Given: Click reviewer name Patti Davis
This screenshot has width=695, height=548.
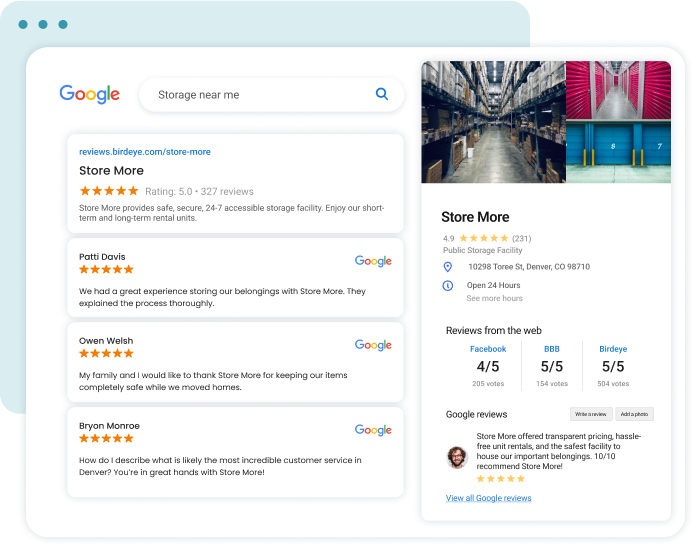Looking at the screenshot, I should point(102,257).
